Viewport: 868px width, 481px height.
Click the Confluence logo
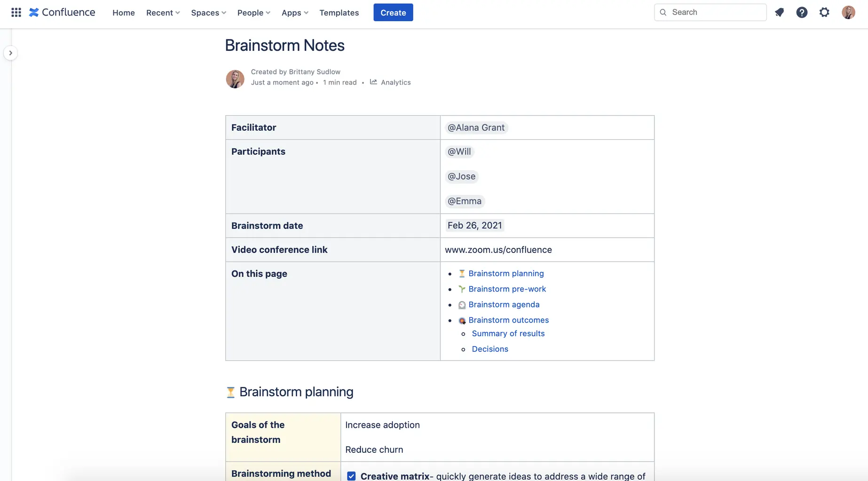(62, 12)
